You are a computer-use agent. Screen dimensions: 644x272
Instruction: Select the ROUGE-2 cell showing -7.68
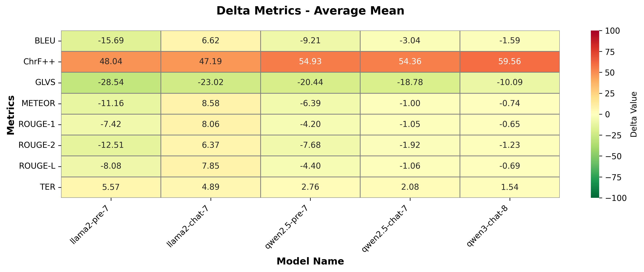310,145
